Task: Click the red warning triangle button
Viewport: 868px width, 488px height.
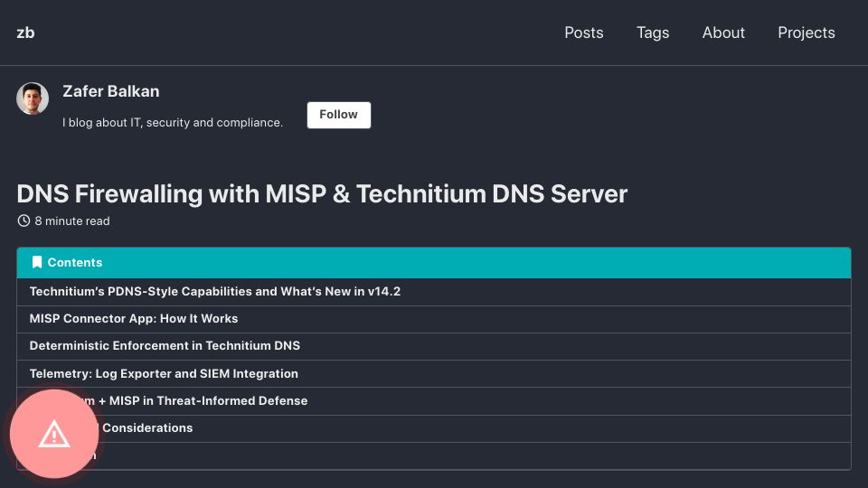Action: pyautogui.click(x=54, y=434)
